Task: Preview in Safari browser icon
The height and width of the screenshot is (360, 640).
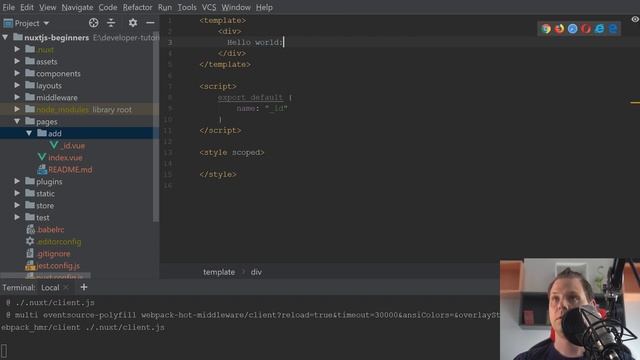Action: (573, 29)
